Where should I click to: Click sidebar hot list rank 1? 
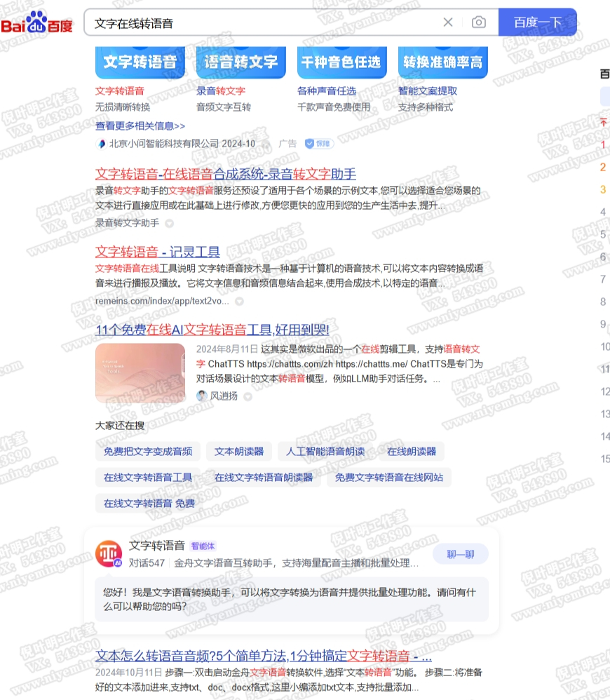click(603, 144)
